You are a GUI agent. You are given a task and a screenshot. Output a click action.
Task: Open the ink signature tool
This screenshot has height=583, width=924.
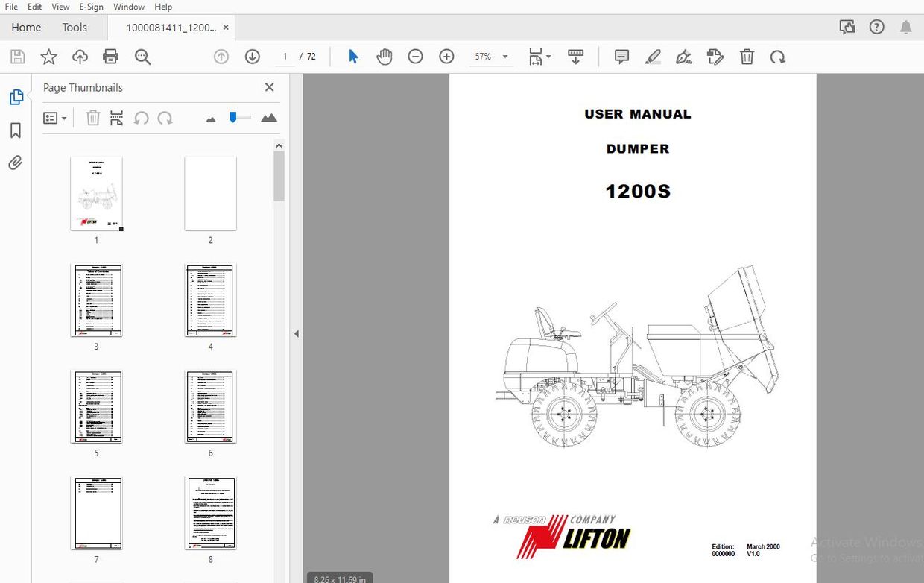pos(683,57)
